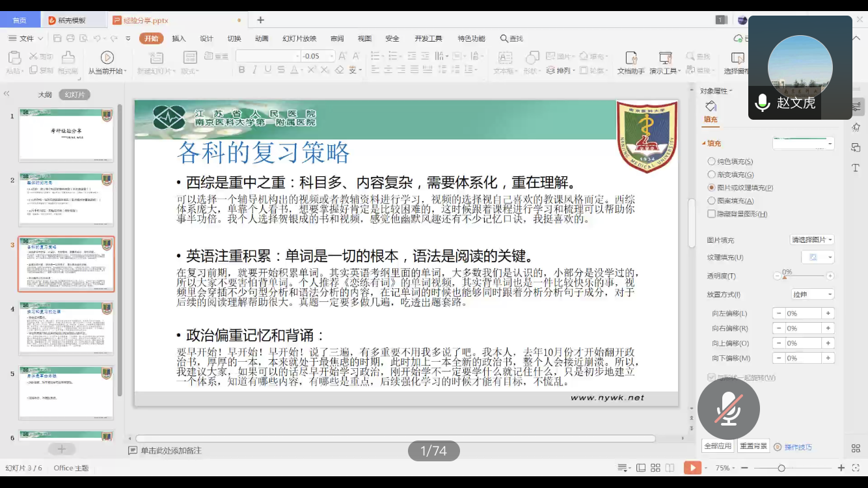The width and height of the screenshot is (868, 488).
Task: Select 渐变填充 radio option
Action: click(711, 174)
